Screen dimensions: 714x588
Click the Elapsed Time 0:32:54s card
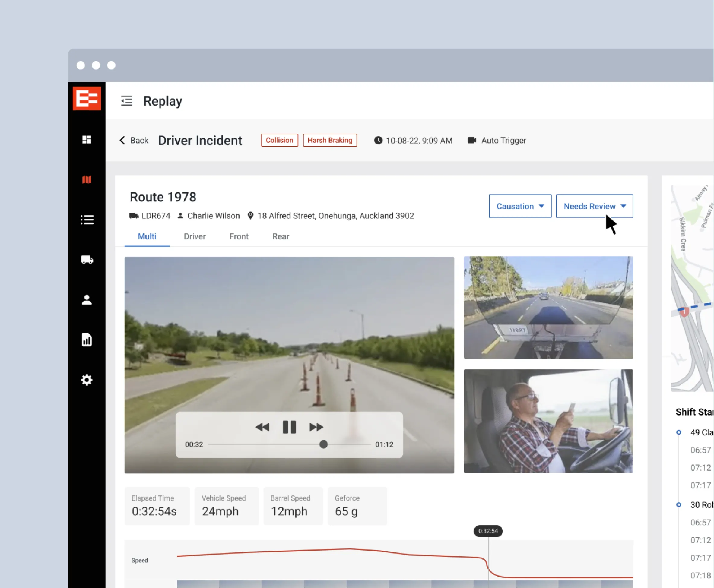coord(157,506)
